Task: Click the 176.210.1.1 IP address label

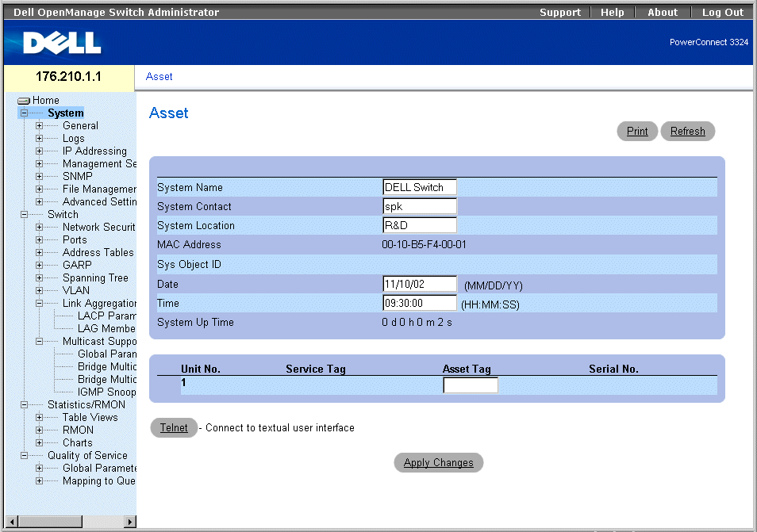Action: (68, 77)
